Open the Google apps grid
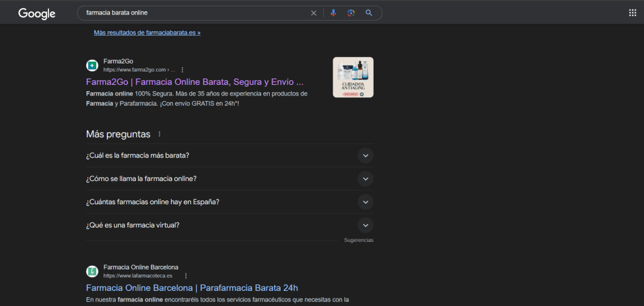Image resolution: width=644 pixels, height=306 pixels. click(x=632, y=13)
